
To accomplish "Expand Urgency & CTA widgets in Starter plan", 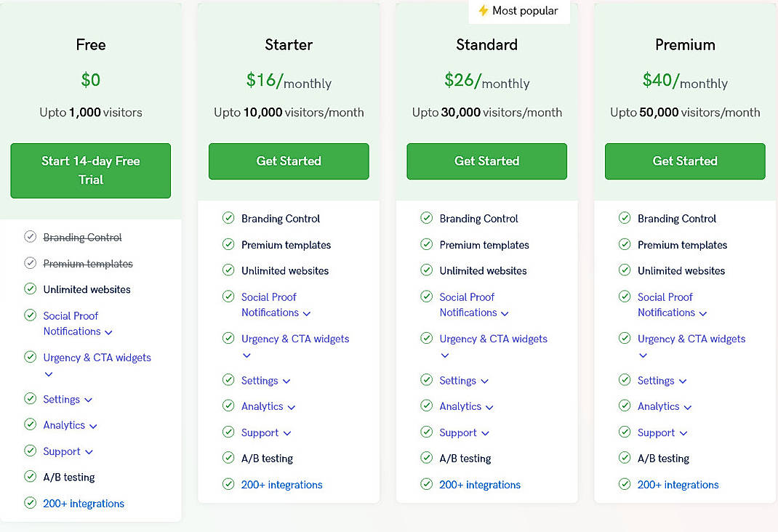I will (246, 355).
